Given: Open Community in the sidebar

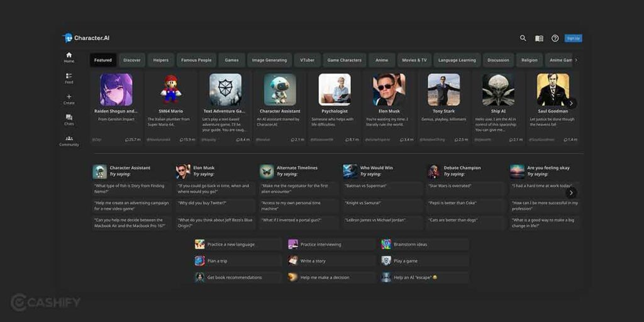Looking at the screenshot, I should [69, 141].
